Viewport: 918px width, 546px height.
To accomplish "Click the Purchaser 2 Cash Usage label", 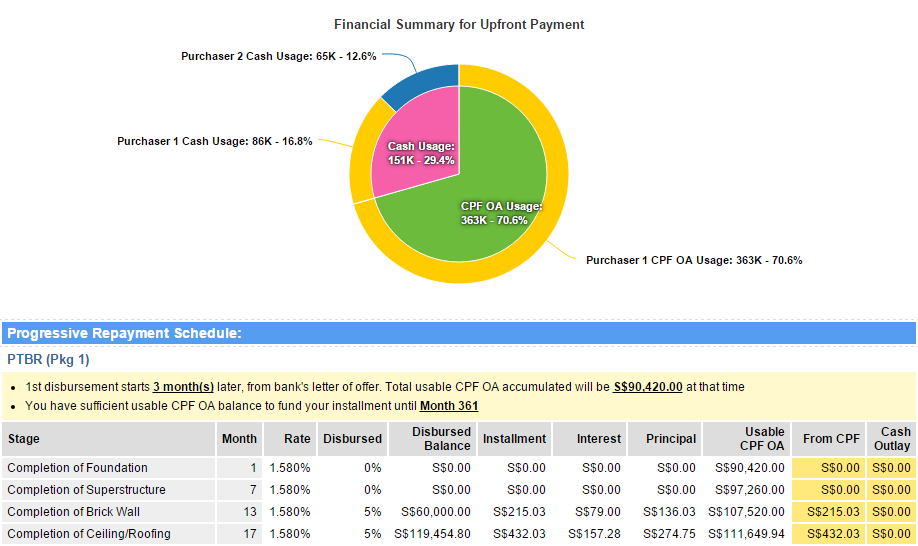I will click(278, 56).
